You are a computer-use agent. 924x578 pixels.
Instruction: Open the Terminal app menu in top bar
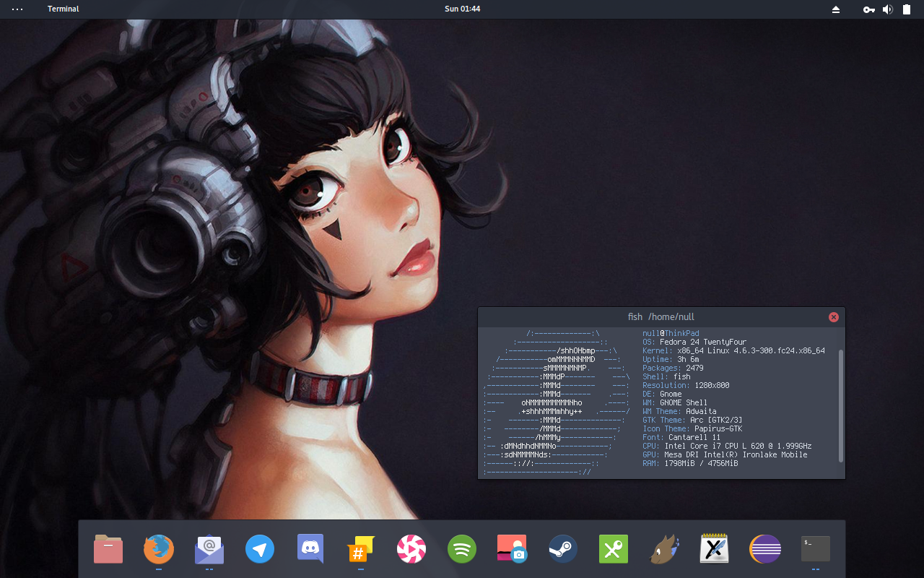click(64, 9)
